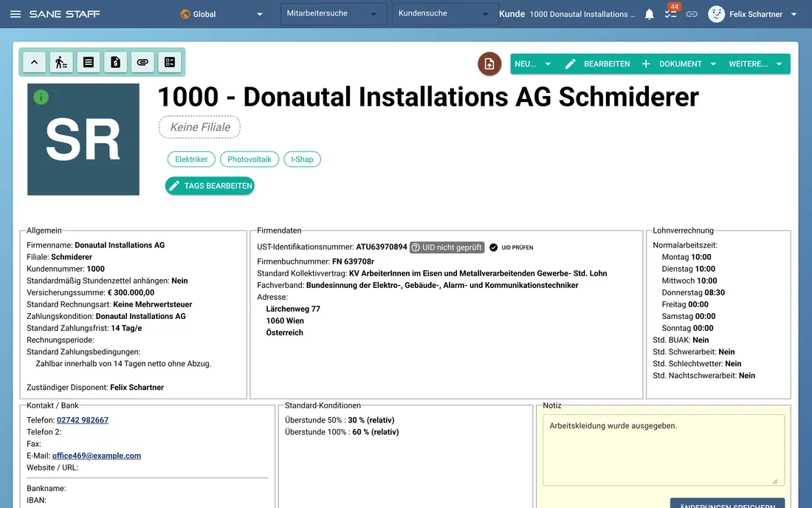
Task: Click UST-Identifikationsnummer ATU63970894
Action: click(332, 247)
